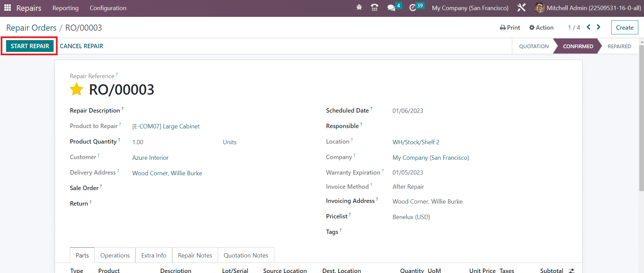Click the Invoice Method After Repair value
Image resolution: width=644 pixels, height=273 pixels.
pos(408,187)
